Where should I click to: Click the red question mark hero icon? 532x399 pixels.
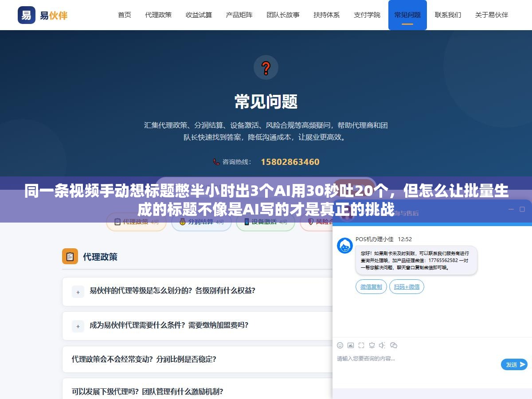point(266,68)
